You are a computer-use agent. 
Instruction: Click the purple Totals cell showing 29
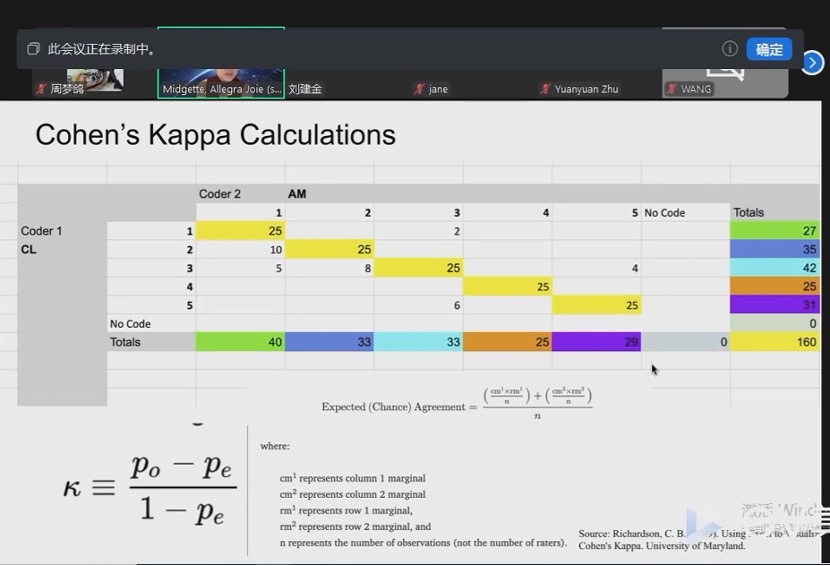click(596, 342)
